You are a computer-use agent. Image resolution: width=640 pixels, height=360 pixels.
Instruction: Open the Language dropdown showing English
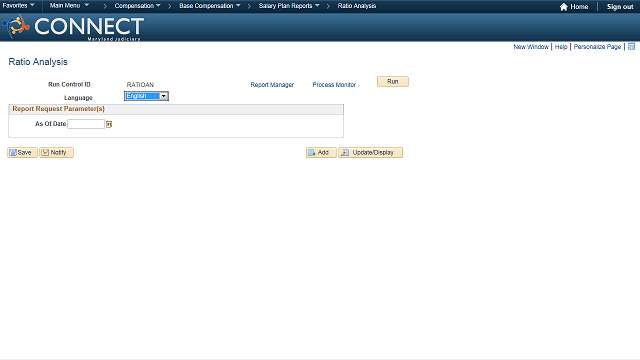[x=146, y=96]
